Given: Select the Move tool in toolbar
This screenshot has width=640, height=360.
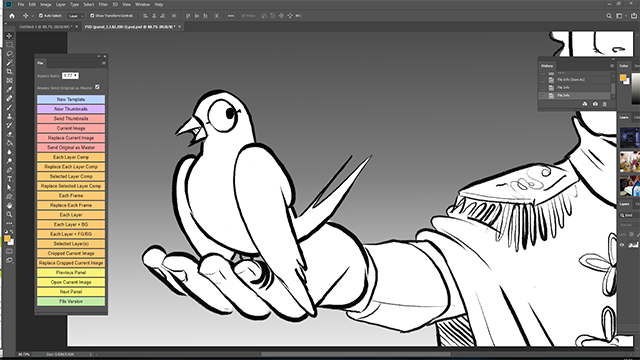Looking at the screenshot, I should pos(9,36).
